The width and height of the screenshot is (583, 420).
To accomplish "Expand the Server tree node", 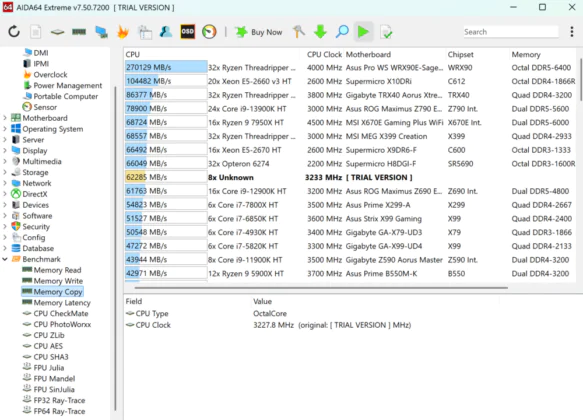I will tap(5, 140).
